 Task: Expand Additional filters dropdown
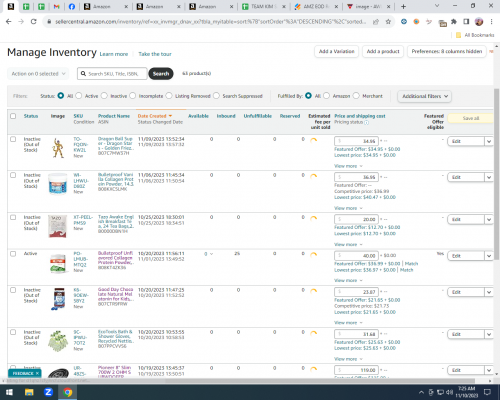tap(425, 96)
